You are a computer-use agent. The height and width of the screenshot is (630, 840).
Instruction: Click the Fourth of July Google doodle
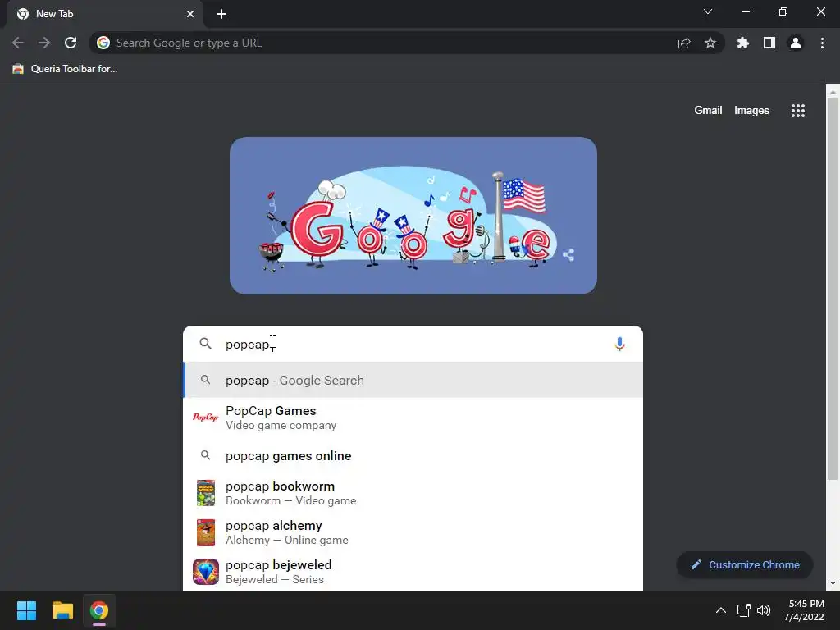[413, 216]
